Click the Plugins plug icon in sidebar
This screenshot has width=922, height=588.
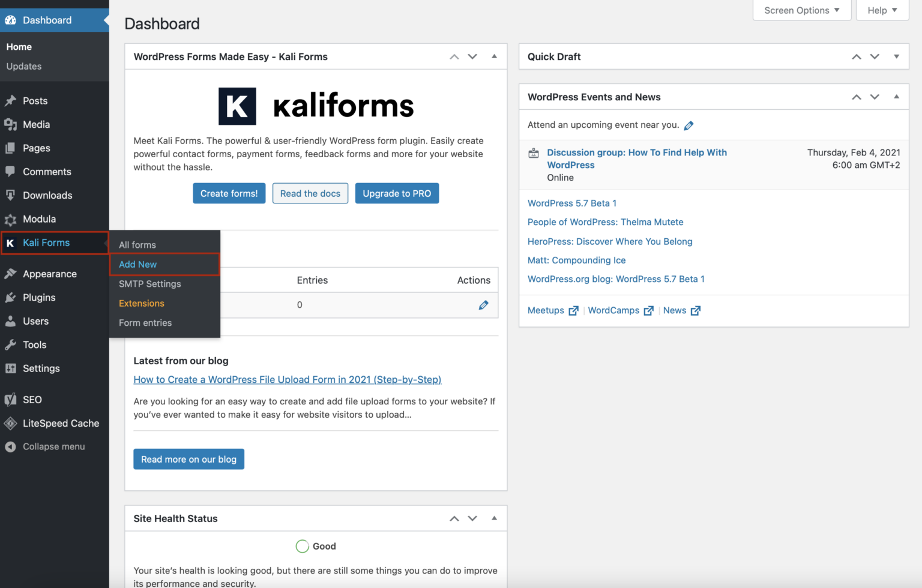10,298
